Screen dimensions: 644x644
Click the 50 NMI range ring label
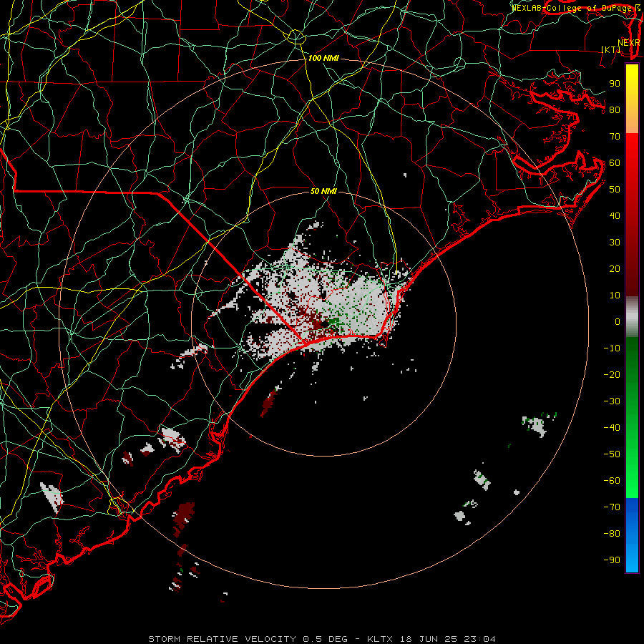click(323, 191)
